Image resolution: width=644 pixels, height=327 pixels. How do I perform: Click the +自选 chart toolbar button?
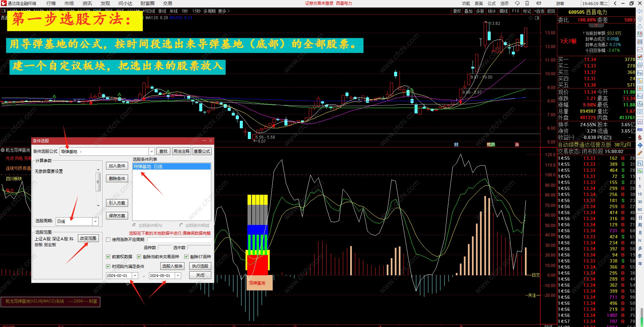tap(539, 11)
